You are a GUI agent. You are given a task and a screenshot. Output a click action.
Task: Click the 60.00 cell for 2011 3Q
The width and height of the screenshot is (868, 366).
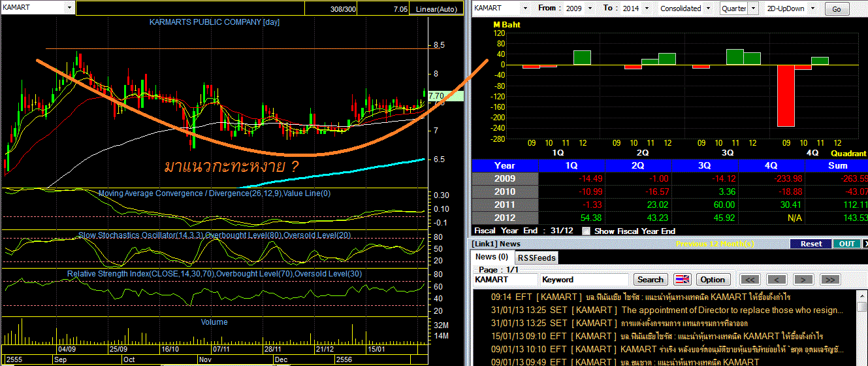tap(704, 205)
